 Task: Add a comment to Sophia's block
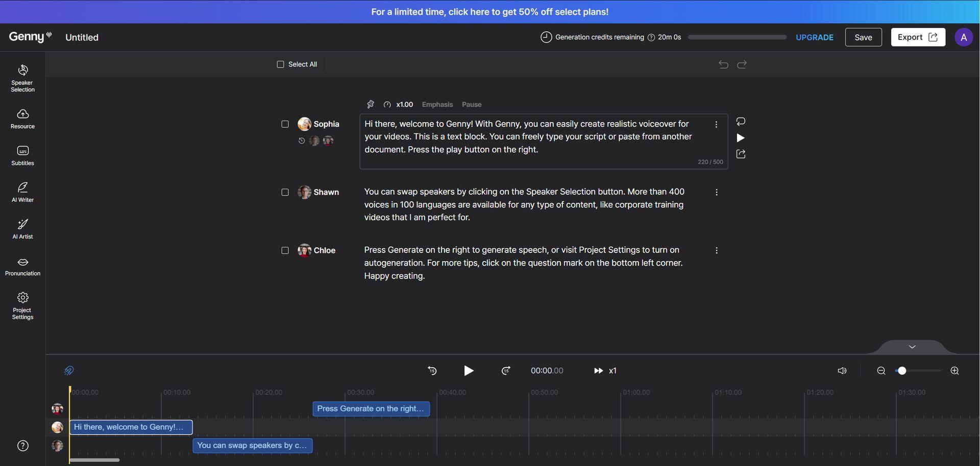(741, 121)
